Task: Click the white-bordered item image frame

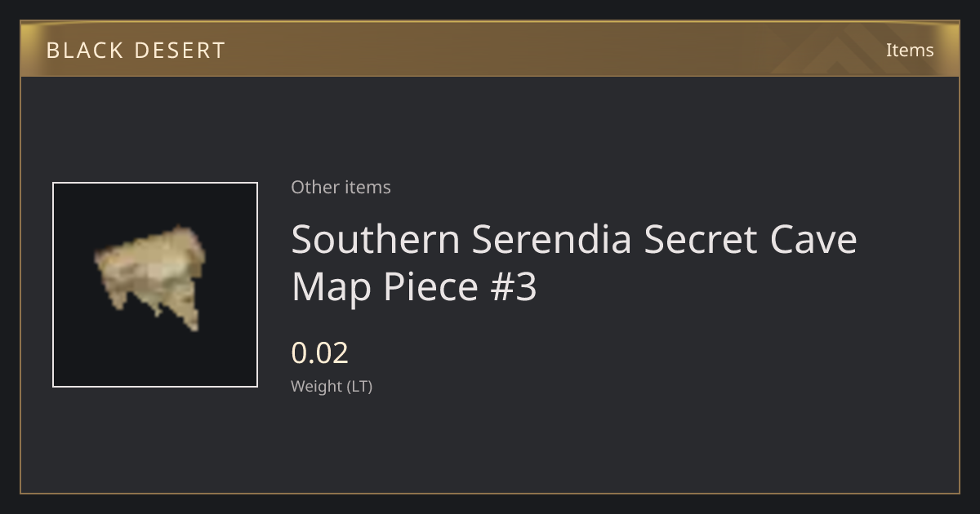Action: click(155, 285)
